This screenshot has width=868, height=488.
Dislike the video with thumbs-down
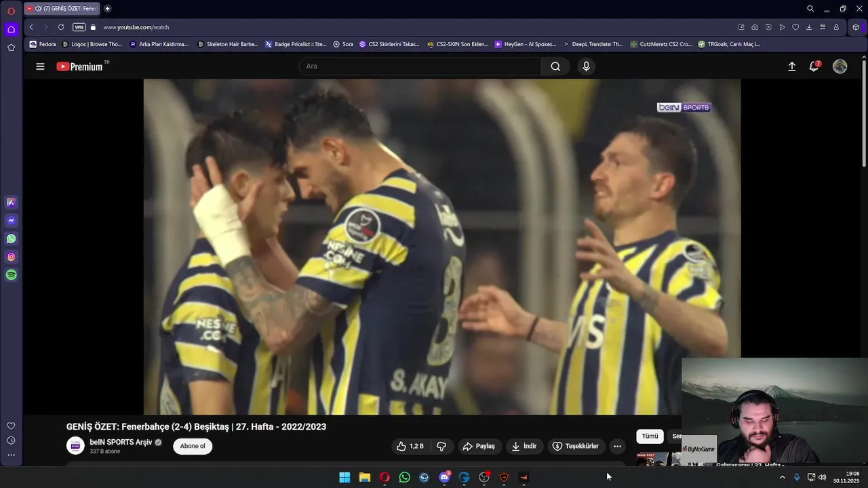441,446
